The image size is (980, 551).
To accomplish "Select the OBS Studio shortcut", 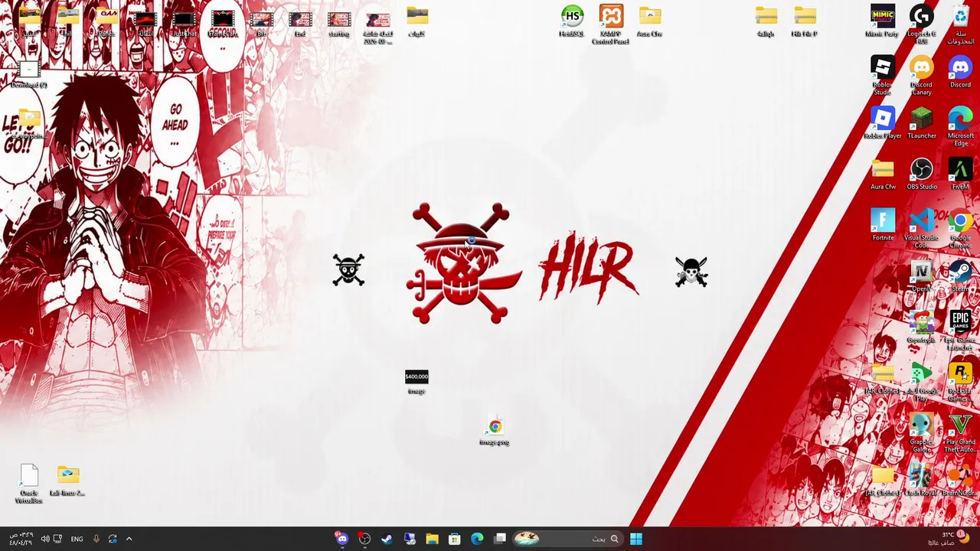I will pos(921,174).
